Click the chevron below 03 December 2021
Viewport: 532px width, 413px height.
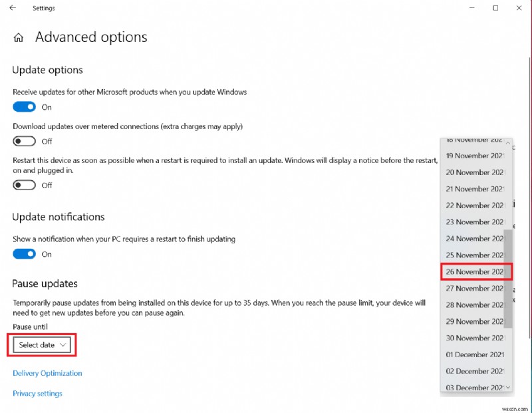pos(508,388)
